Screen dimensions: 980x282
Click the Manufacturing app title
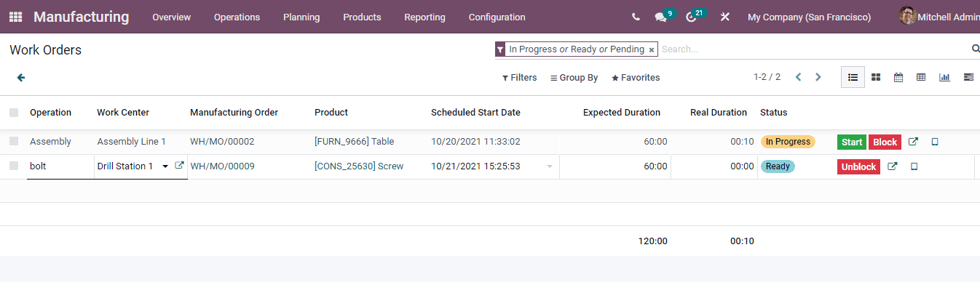tap(81, 17)
